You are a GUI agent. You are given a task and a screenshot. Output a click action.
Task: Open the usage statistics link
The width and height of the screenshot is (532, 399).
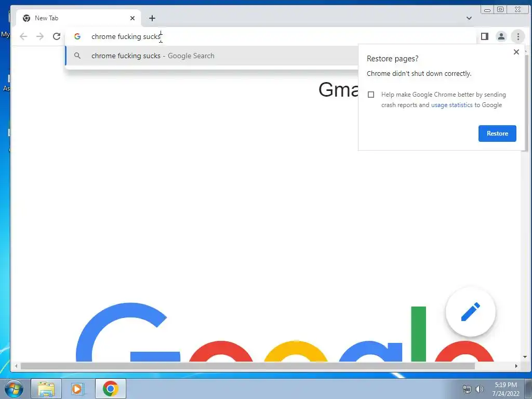click(x=451, y=105)
